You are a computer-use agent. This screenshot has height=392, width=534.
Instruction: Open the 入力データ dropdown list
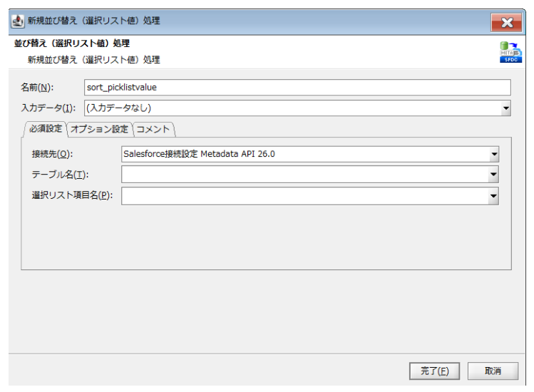tap(505, 109)
